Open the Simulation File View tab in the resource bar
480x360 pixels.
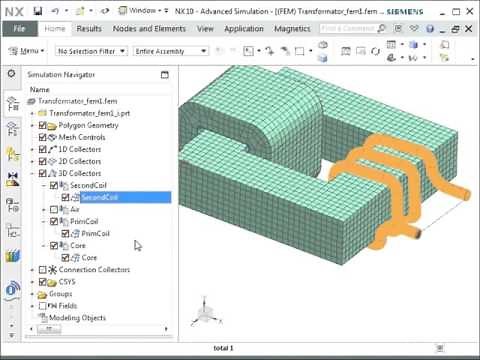pos(12,129)
